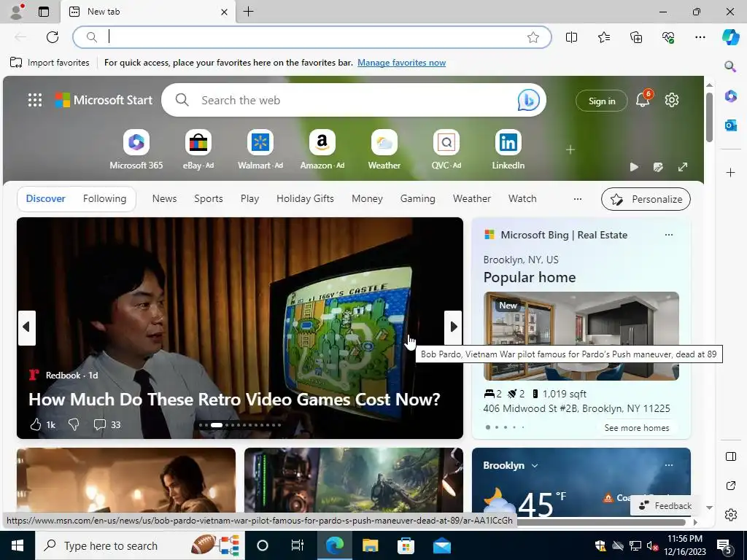The width and height of the screenshot is (747, 560).
Task: Show more feed categories ellipsis
Action: pyautogui.click(x=578, y=199)
